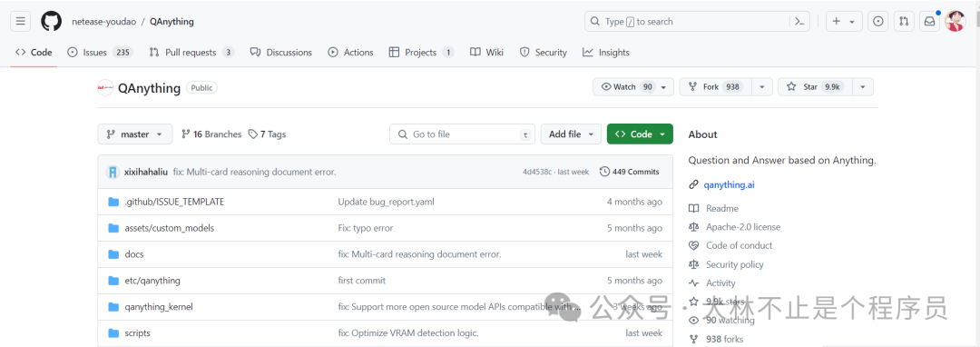The height and width of the screenshot is (347, 980).
Task: Open xixihahaliu commit author avatar
Action: [x=113, y=172]
